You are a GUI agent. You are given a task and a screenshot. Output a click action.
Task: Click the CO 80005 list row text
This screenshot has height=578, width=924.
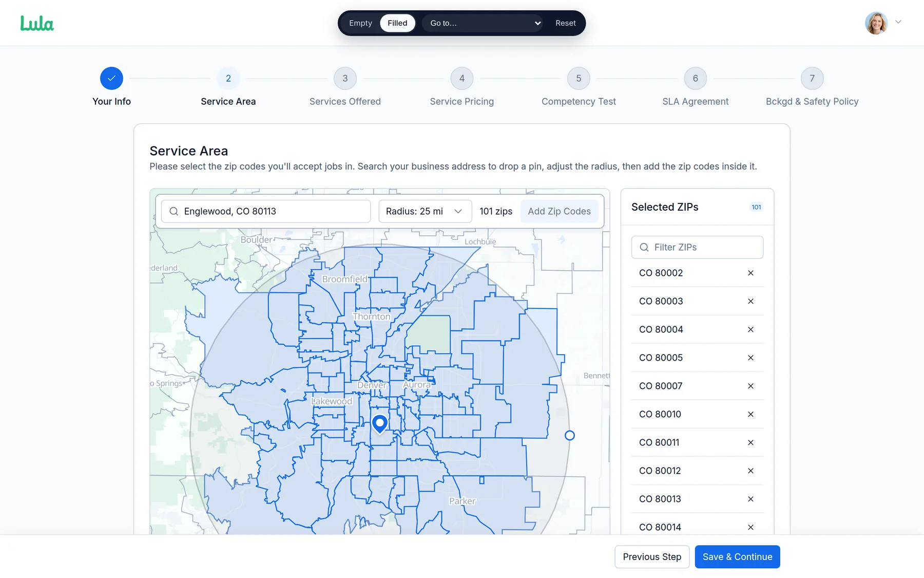(x=661, y=358)
